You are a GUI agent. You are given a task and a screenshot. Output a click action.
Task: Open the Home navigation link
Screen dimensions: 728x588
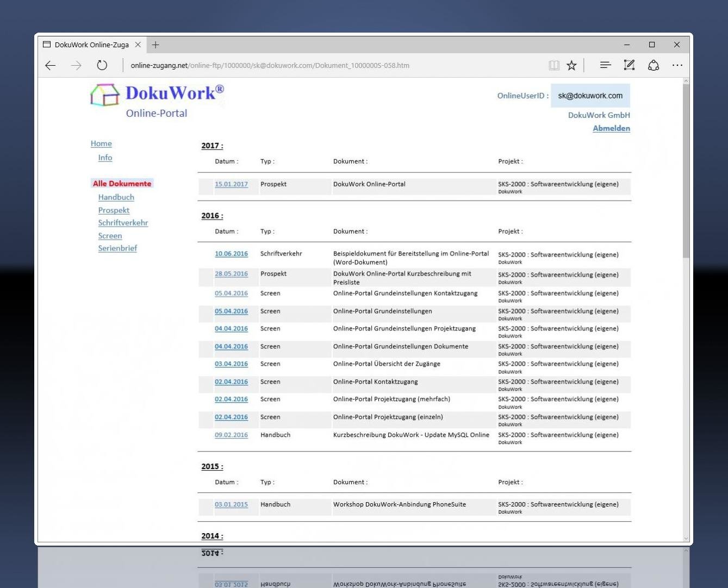[x=101, y=143]
